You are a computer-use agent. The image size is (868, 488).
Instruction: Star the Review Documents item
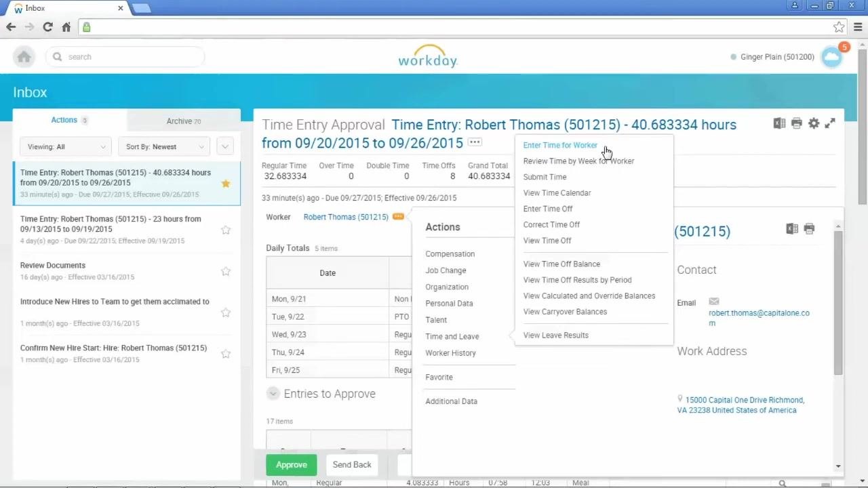coord(226,271)
